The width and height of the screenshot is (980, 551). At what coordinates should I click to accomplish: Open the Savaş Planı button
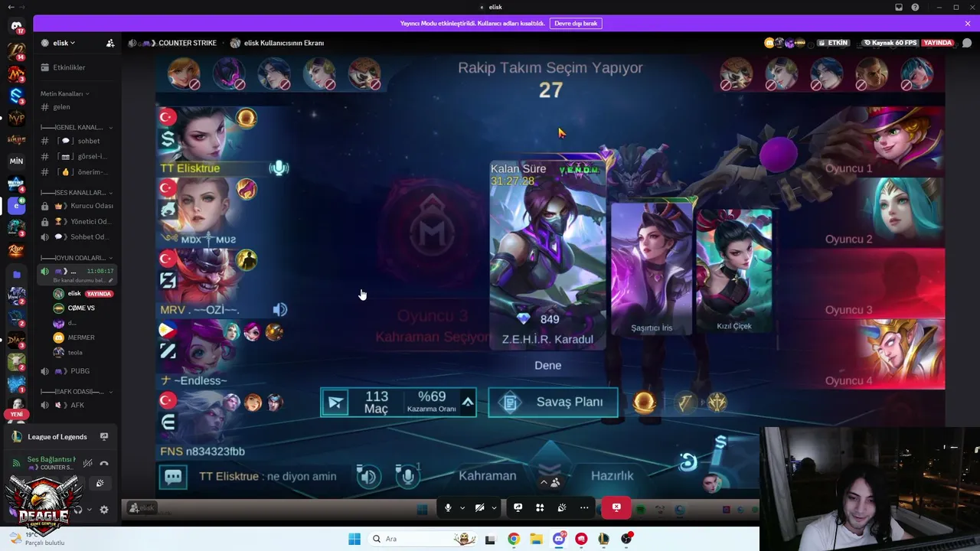pos(553,402)
